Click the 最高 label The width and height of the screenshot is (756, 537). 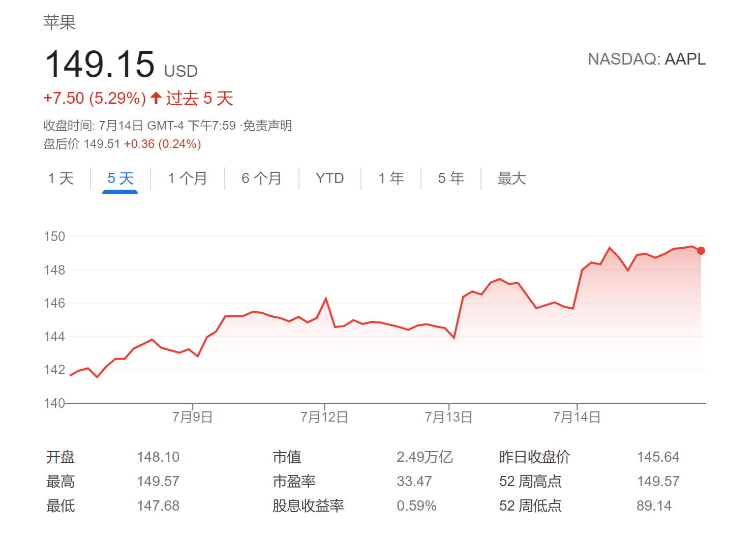(x=61, y=482)
